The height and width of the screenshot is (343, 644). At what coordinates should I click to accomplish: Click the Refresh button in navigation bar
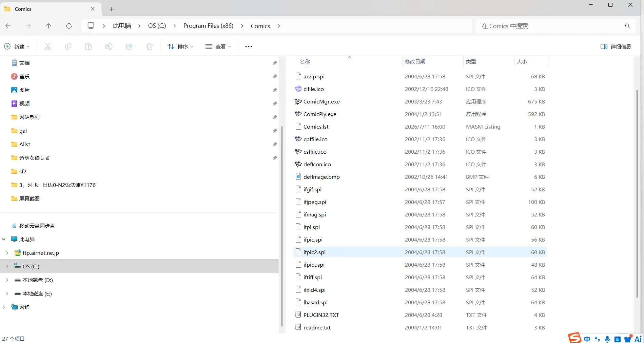pyautogui.click(x=69, y=26)
